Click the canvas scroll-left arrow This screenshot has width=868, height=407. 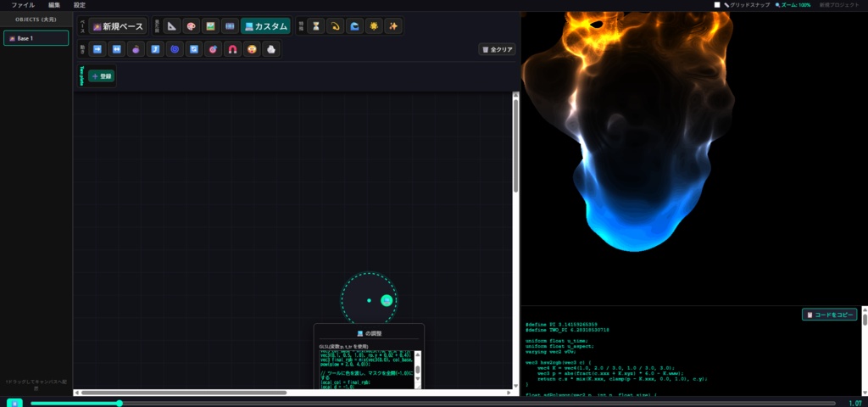click(76, 393)
